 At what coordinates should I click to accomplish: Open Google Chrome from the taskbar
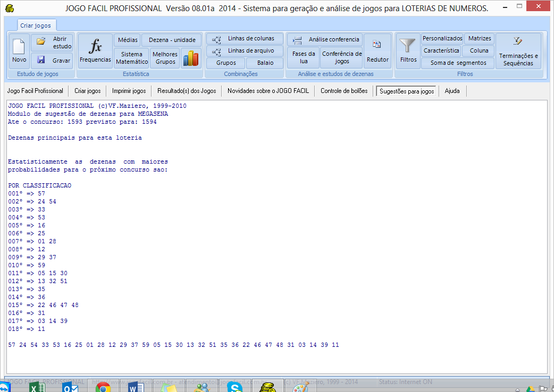[x=103, y=387]
